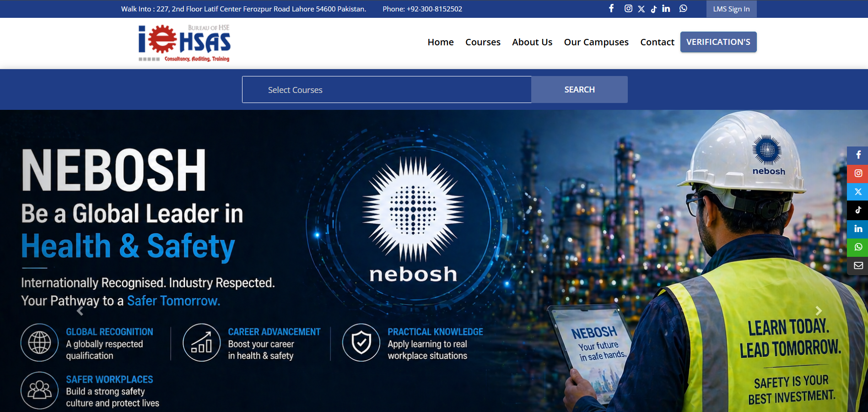Go to Home menu item
Viewport: 868px width, 412px height.
(x=441, y=42)
